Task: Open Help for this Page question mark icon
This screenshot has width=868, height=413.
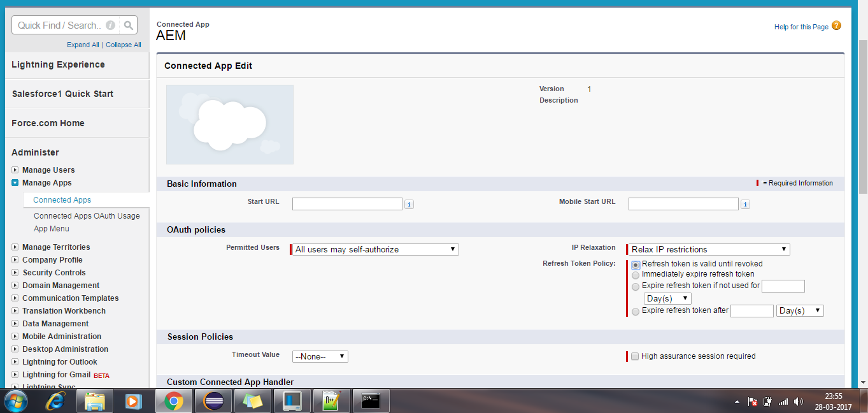Action: [836, 27]
